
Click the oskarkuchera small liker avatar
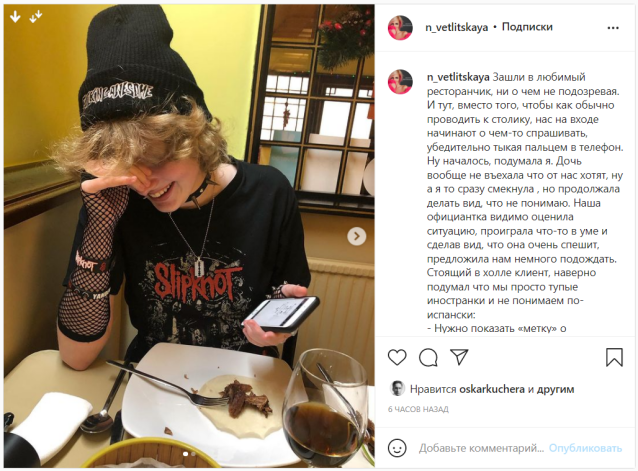coord(397,389)
